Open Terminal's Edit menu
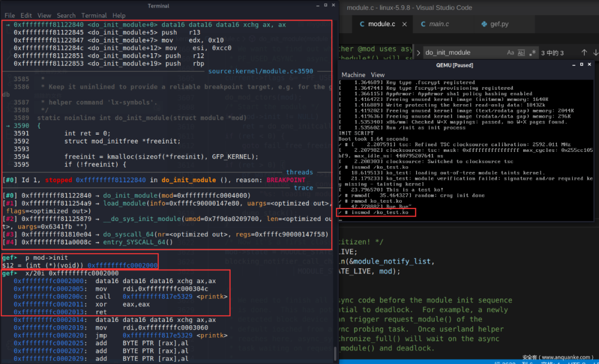This screenshot has height=364, width=599. (x=26, y=16)
